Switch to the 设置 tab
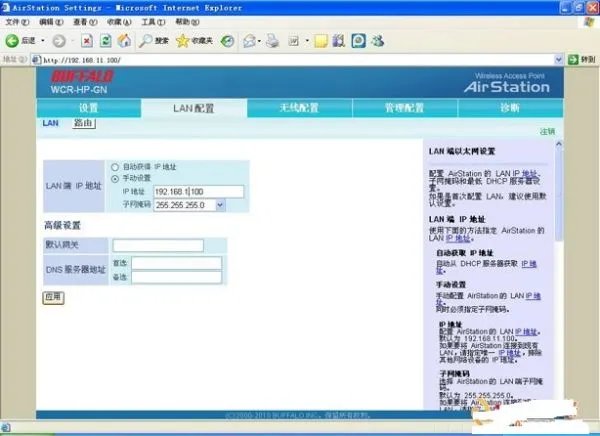The height and width of the screenshot is (436, 600). (x=89, y=108)
